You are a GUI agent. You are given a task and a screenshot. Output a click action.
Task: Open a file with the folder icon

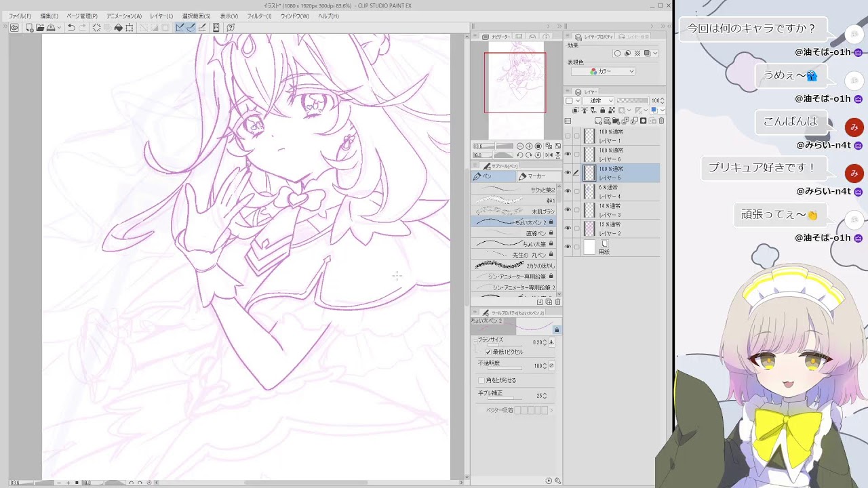click(40, 28)
